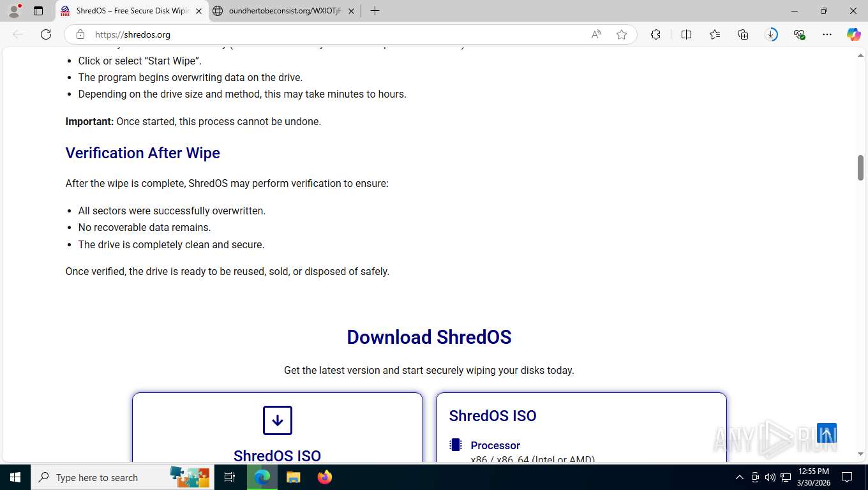The height and width of the screenshot is (490, 868).
Task: Open network status tray icon
Action: 786,477
